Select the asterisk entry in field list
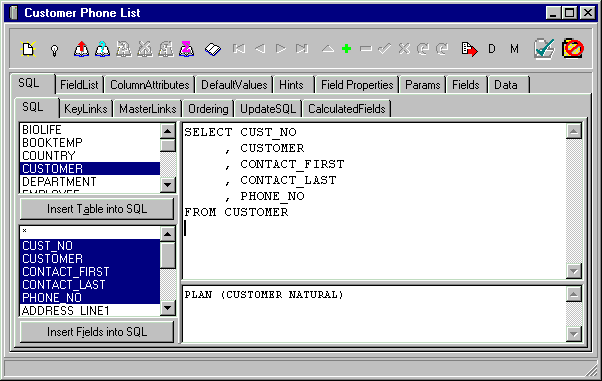This screenshot has width=602, height=381. click(x=90, y=233)
